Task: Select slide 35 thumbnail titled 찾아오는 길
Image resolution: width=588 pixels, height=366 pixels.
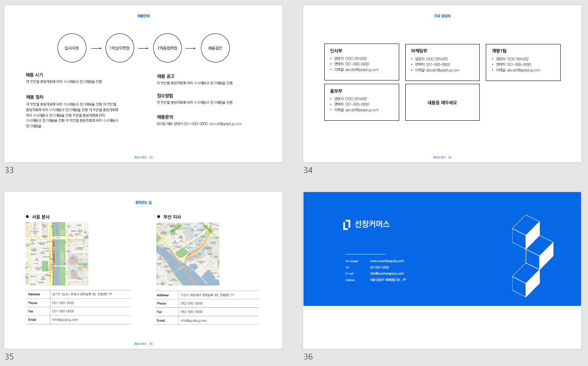Action: point(143,270)
